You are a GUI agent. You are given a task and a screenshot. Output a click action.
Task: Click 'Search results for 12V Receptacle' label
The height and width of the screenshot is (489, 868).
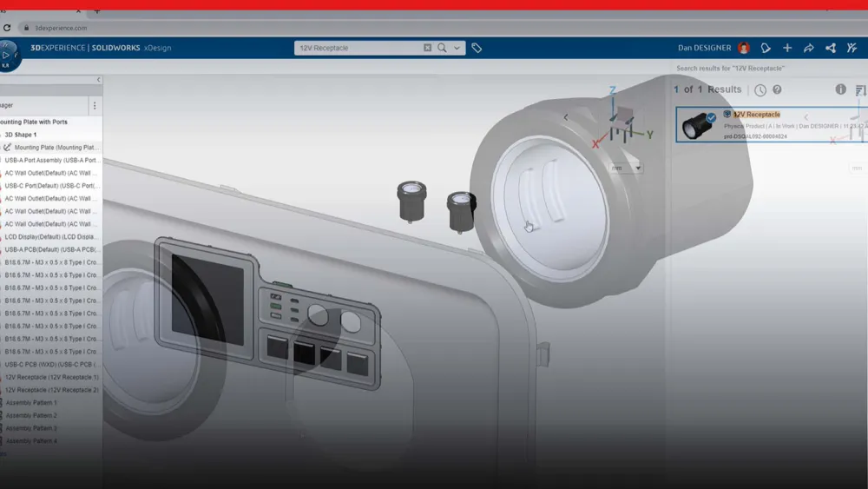point(730,68)
